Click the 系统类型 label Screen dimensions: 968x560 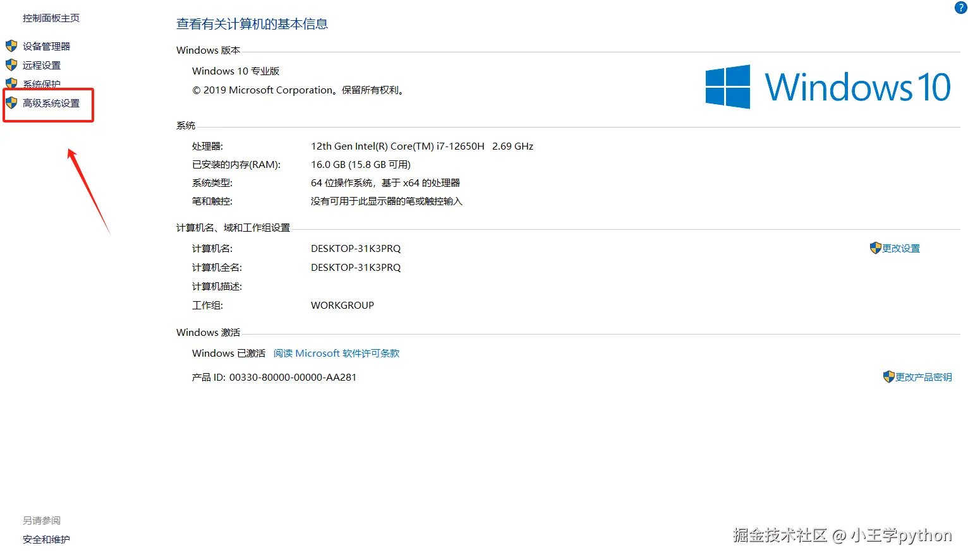(x=212, y=182)
